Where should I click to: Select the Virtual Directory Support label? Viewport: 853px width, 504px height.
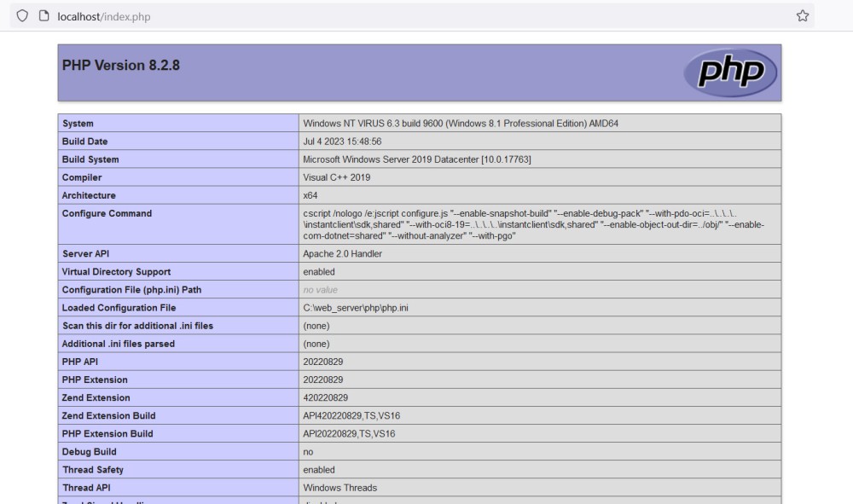click(116, 272)
